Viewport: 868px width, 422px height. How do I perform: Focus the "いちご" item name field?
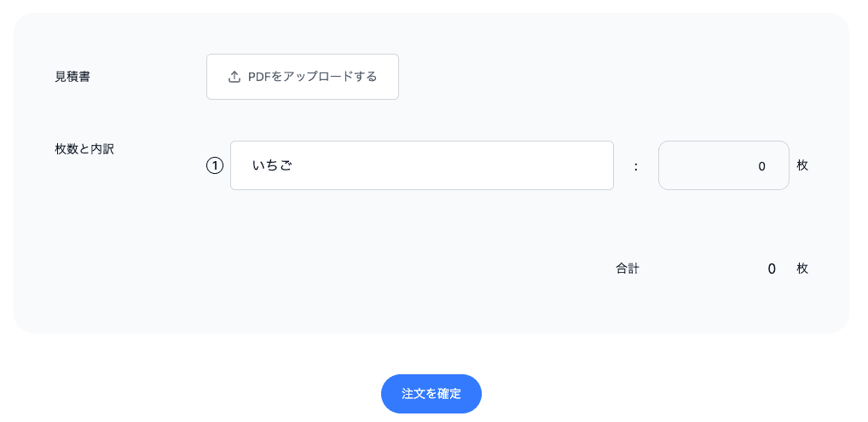tap(421, 165)
